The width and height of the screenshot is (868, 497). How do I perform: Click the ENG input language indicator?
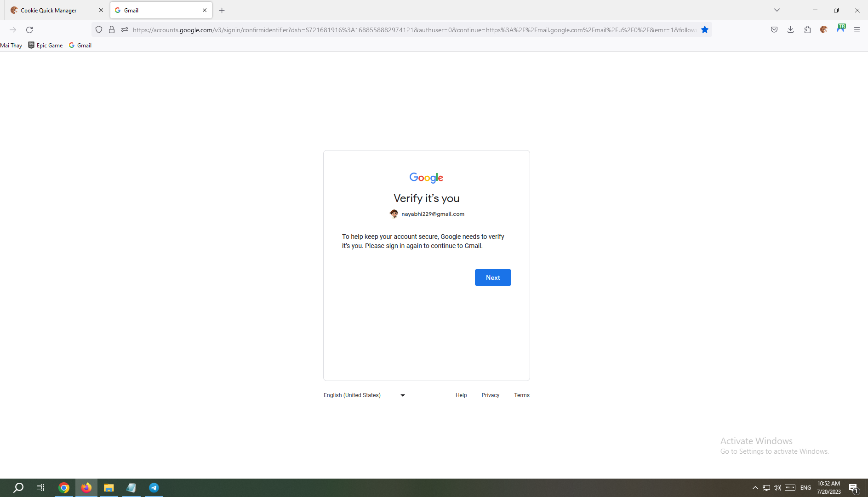tap(805, 488)
